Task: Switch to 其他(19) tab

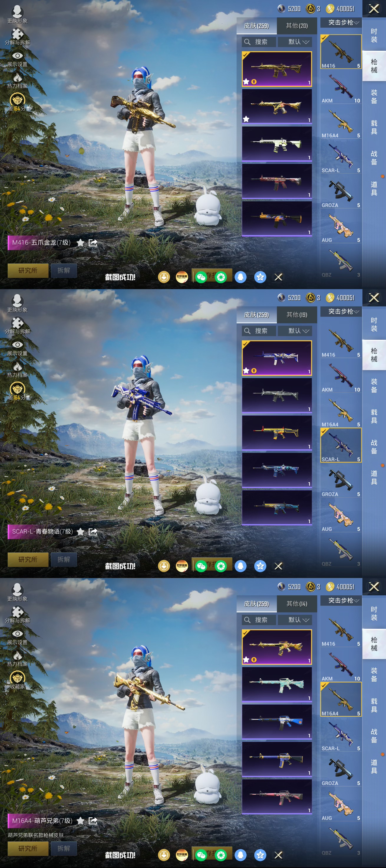Action: click(x=297, y=315)
